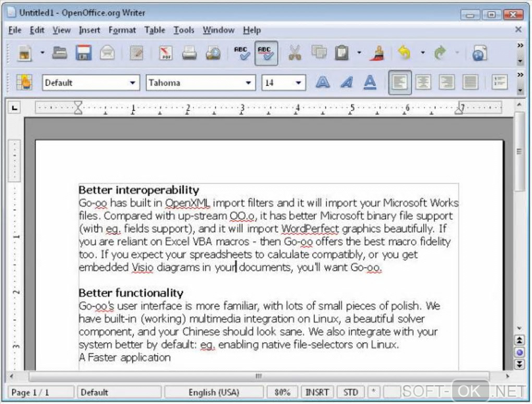Undo the last action
The width and height of the screenshot is (532, 404).
click(x=404, y=53)
